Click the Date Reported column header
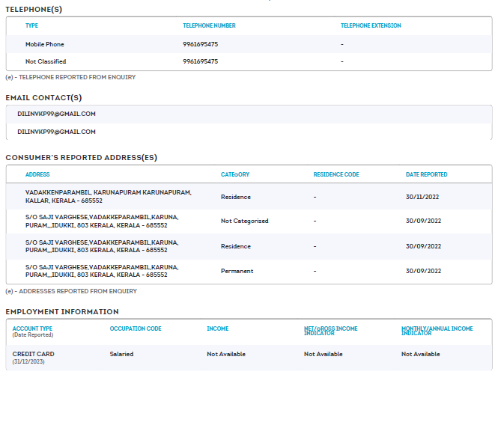Image resolution: width=504 pixels, height=431 pixels. point(427,174)
